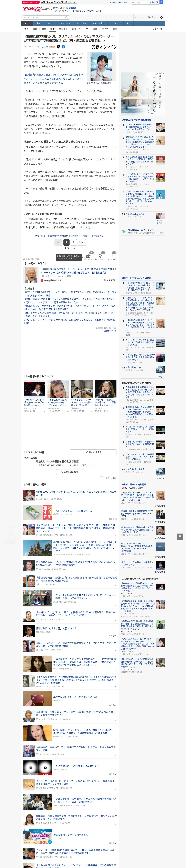
Task: Open the 速報 navigation tab
Action: pyautogui.click(x=38, y=24)
